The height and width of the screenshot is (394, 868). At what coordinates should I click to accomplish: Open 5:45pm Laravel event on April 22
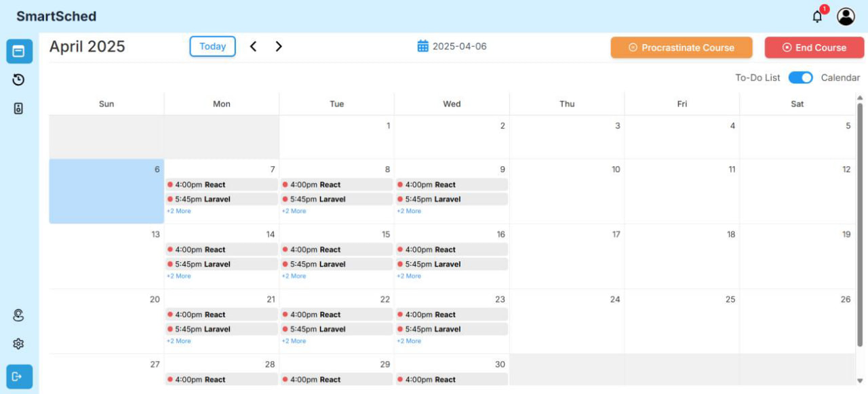(x=337, y=330)
